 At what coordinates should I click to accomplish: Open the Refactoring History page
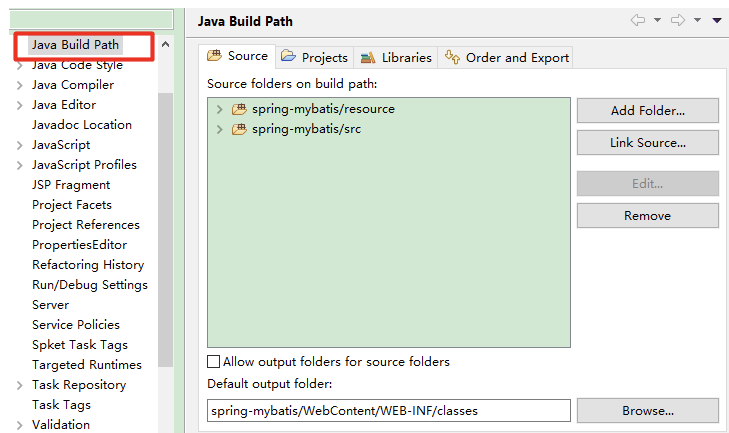pos(88,265)
